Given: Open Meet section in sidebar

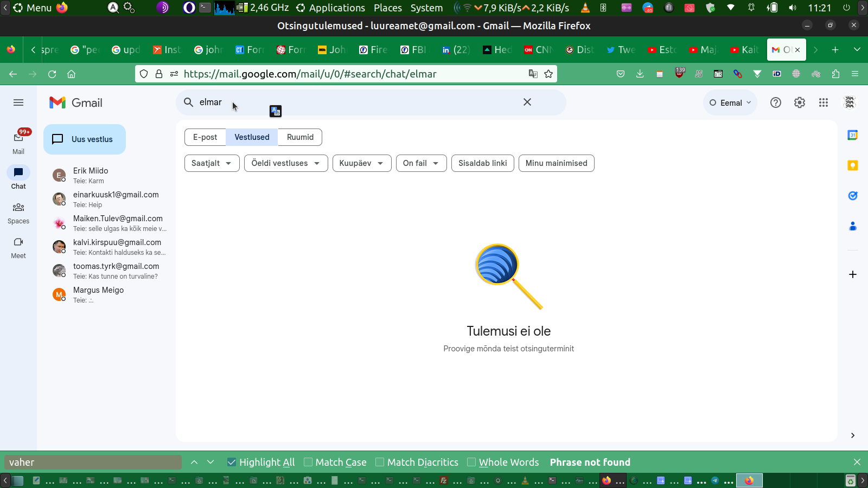Looking at the screenshot, I should click(18, 247).
